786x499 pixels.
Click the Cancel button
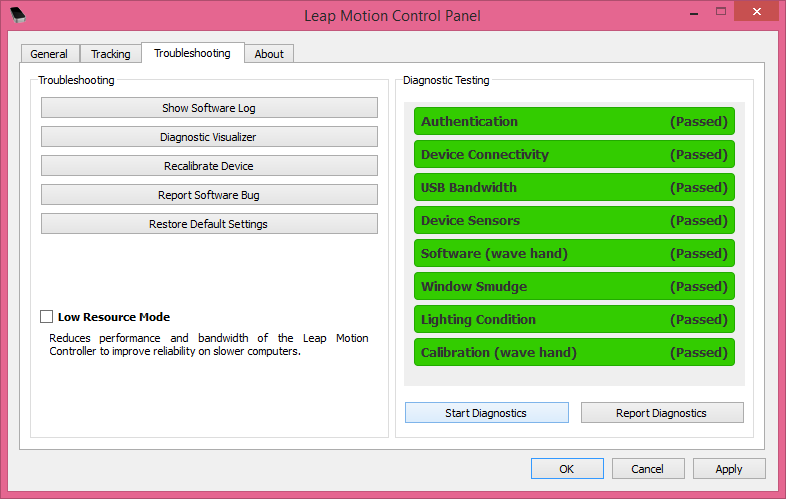click(647, 469)
